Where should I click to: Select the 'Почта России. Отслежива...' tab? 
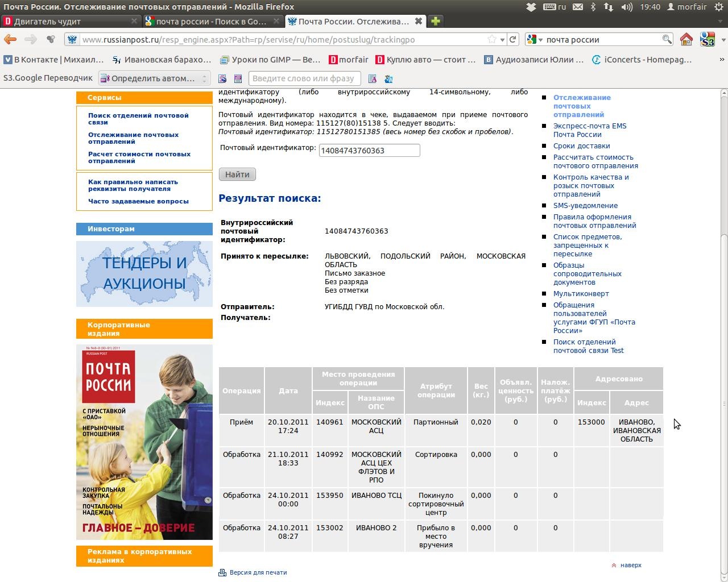(355, 21)
